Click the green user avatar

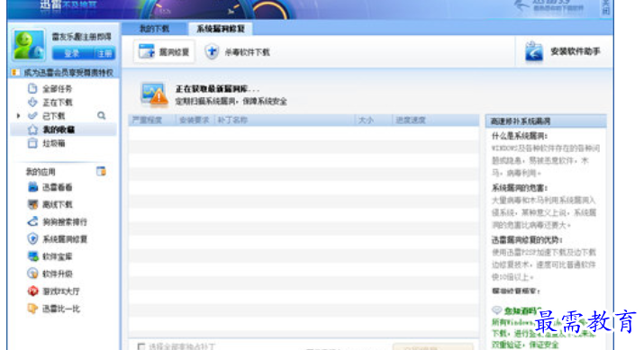click(29, 45)
